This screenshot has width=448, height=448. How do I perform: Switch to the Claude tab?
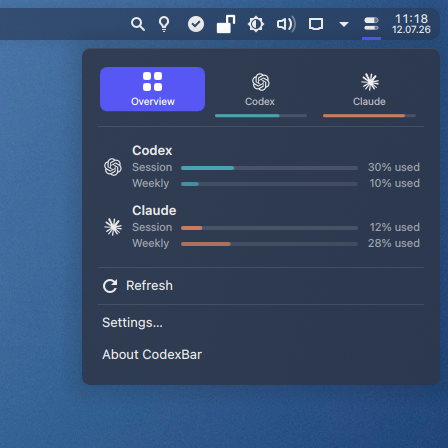click(x=369, y=90)
